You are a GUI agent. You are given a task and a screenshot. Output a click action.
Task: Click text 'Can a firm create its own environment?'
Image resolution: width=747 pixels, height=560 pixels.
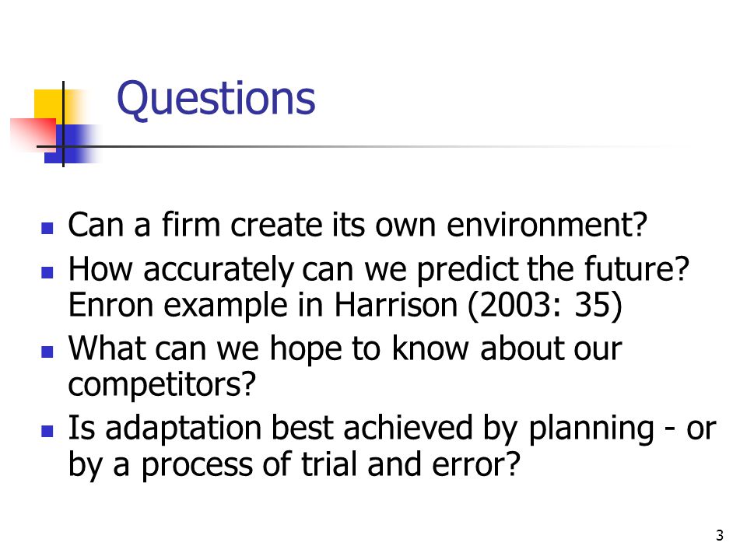pos(358,224)
